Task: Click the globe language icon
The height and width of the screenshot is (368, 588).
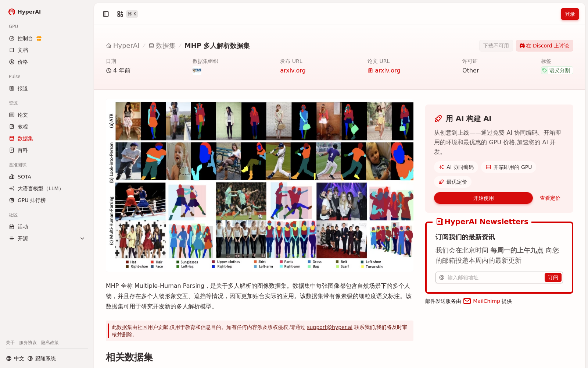Action: (x=9, y=358)
